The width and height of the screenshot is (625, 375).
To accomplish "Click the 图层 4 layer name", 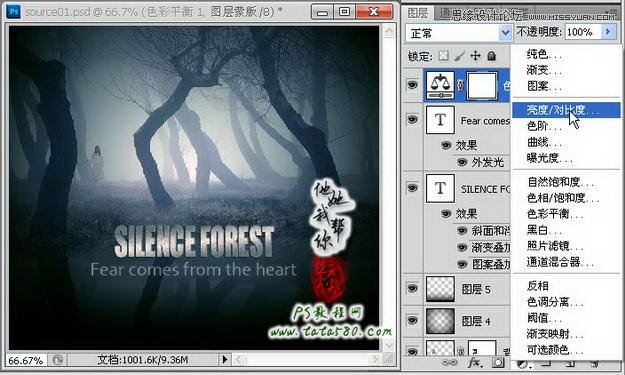I will tap(476, 321).
